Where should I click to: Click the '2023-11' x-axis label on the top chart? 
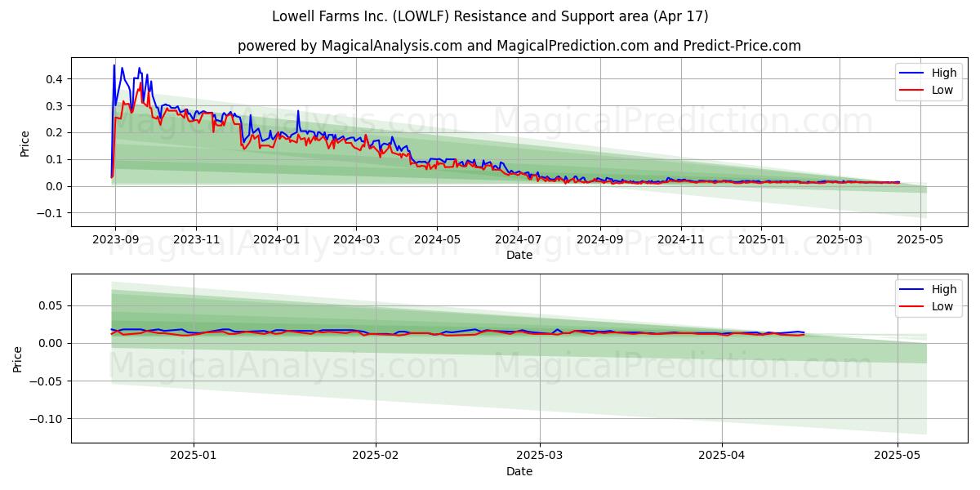click(x=196, y=240)
